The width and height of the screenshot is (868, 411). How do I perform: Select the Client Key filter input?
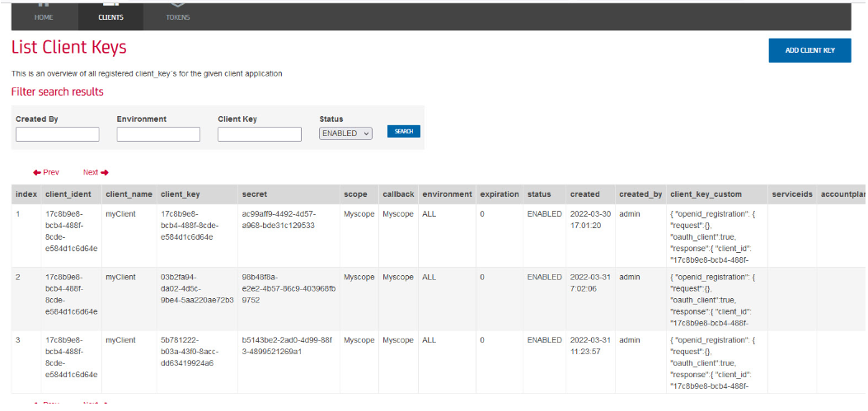pos(260,134)
